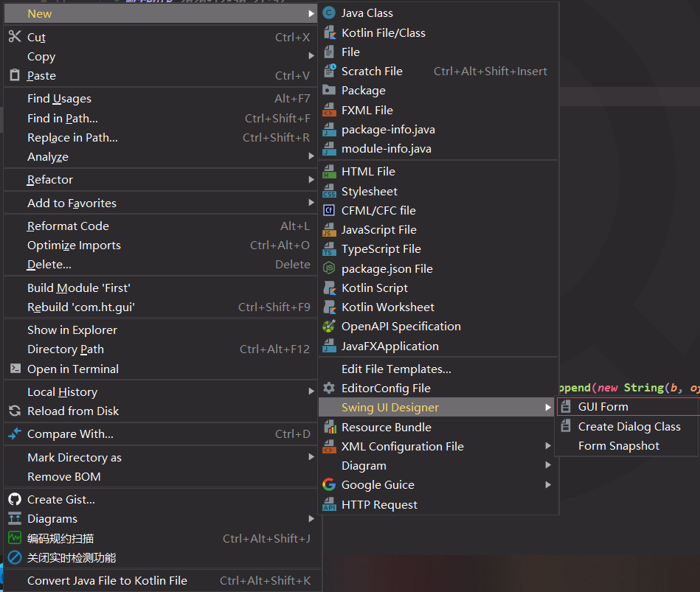Expand the Analyze submenu arrow
This screenshot has height=592, width=700.
point(311,156)
